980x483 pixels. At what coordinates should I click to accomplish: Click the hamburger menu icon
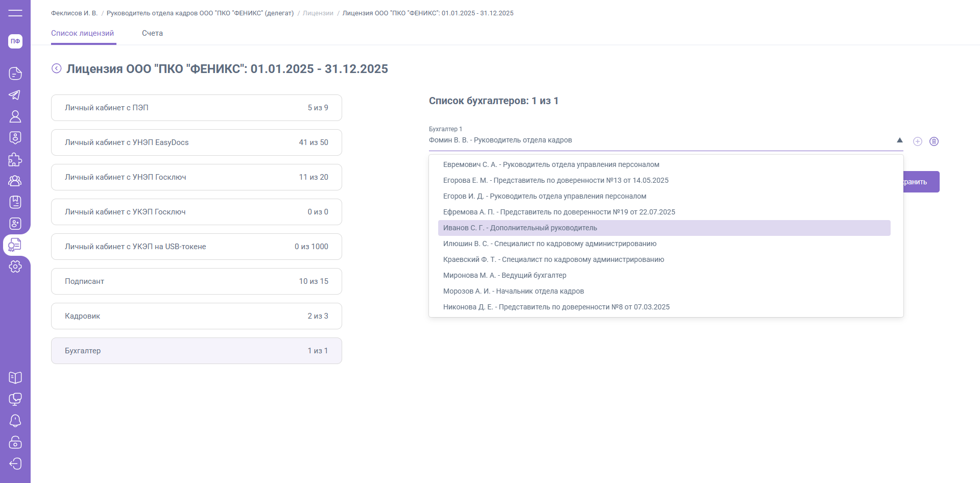coord(15,13)
